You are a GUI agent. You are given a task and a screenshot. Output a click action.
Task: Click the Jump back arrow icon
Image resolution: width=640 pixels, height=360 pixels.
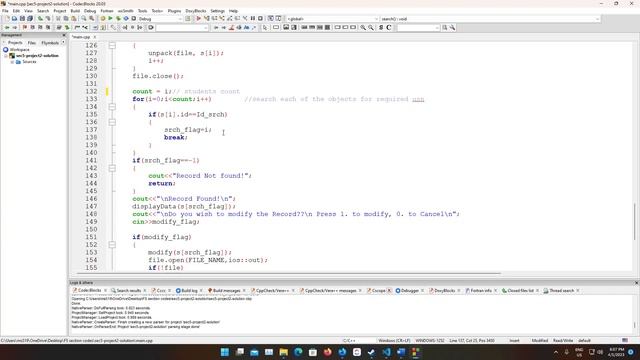pos(7,27)
